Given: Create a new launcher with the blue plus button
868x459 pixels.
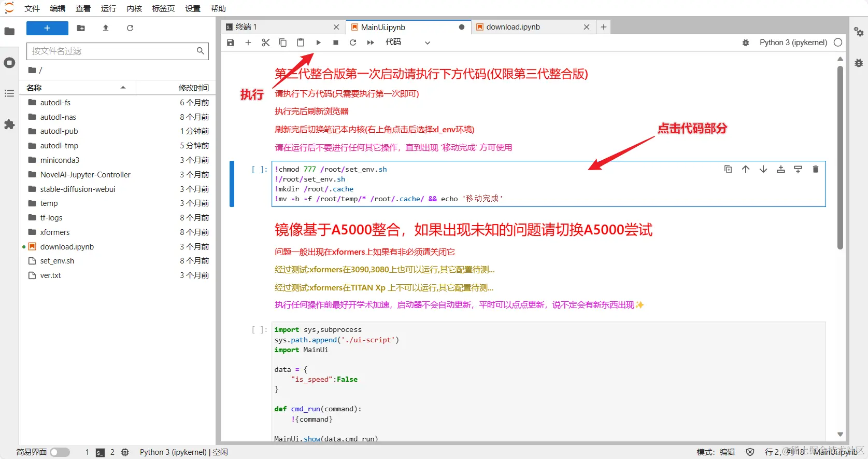Looking at the screenshot, I should pyautogui.click(x=47, y=28).
